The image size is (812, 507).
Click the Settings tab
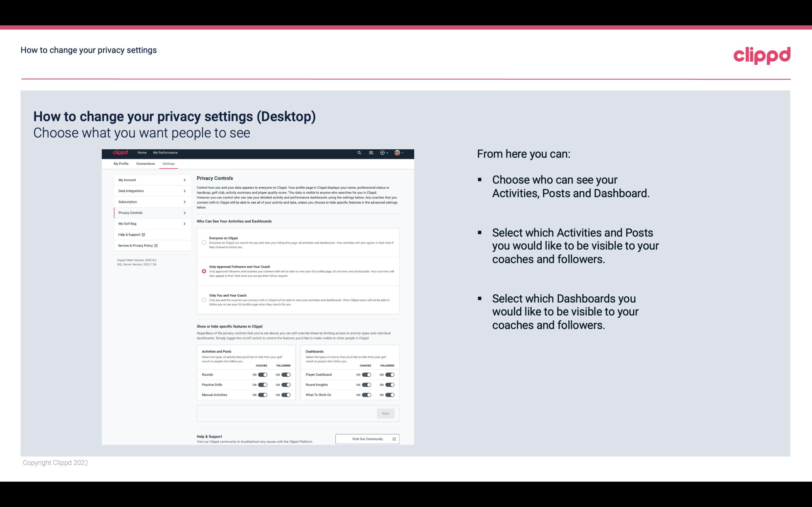pos(169,163)
